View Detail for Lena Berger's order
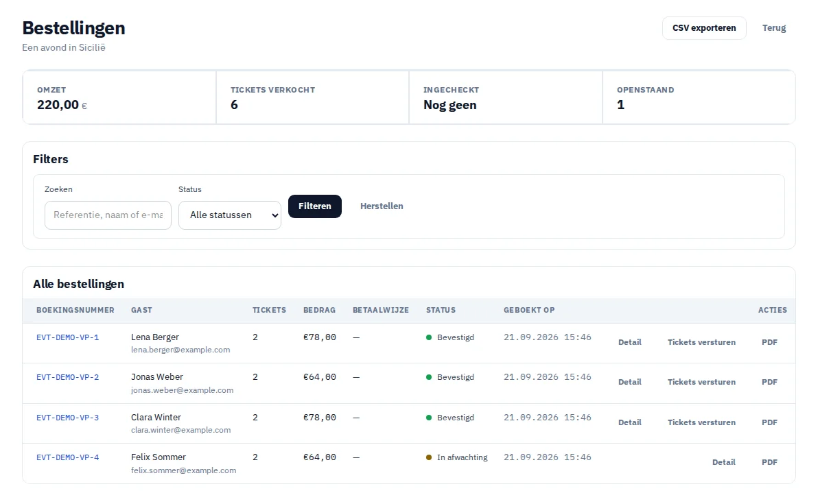 (x=630, y=342)
